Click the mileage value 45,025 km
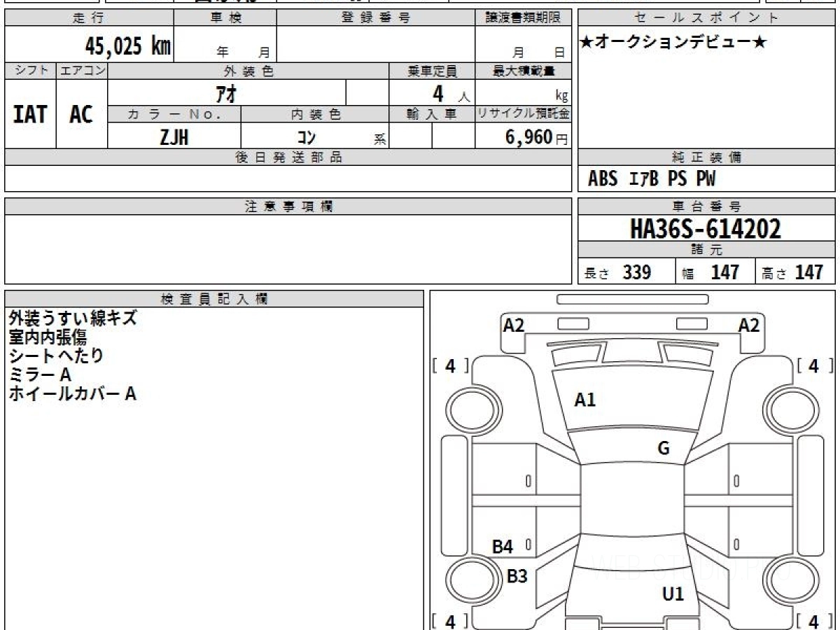Viewport: 840px width, 630px height. coord(127,46)
